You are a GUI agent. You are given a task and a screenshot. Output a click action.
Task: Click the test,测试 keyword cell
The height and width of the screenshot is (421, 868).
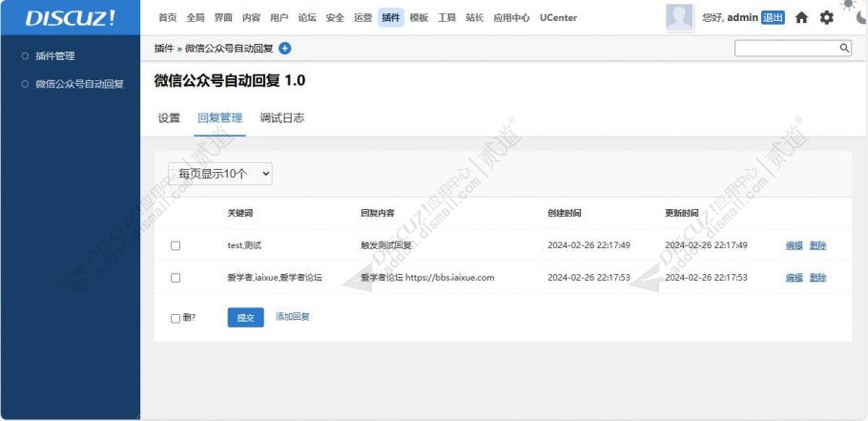(x=247, y=245)
